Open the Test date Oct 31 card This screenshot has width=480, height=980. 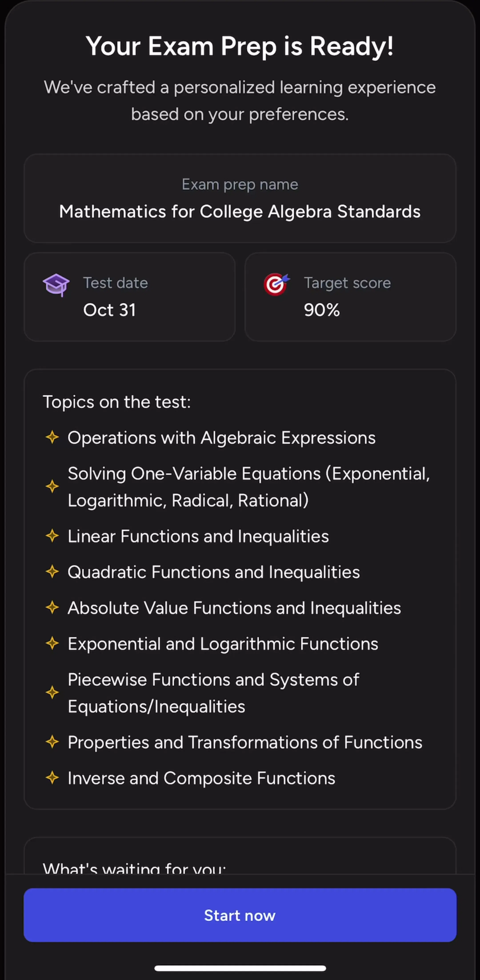[x=129, y=297]
